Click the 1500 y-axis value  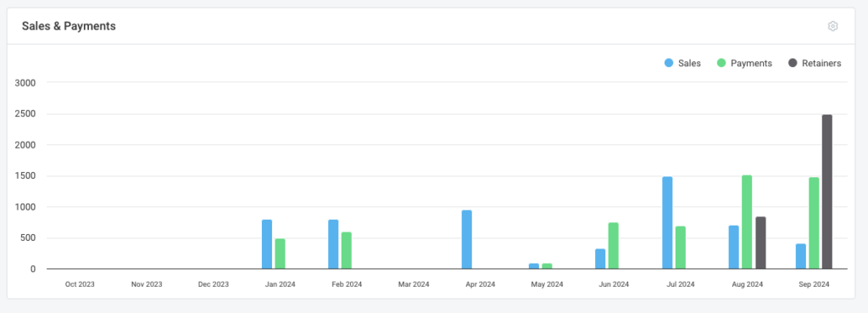point(25,176)
